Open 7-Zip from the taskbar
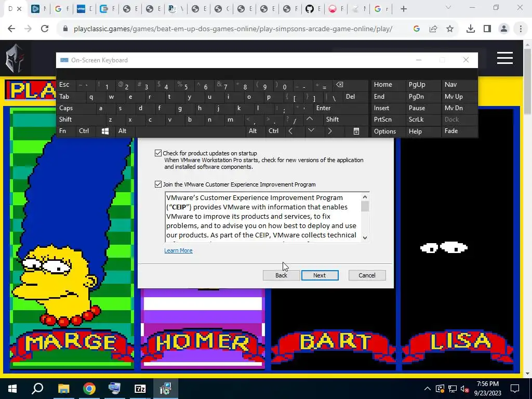Image resolution: width=532 pixels, height=399 pixels. 140,389
